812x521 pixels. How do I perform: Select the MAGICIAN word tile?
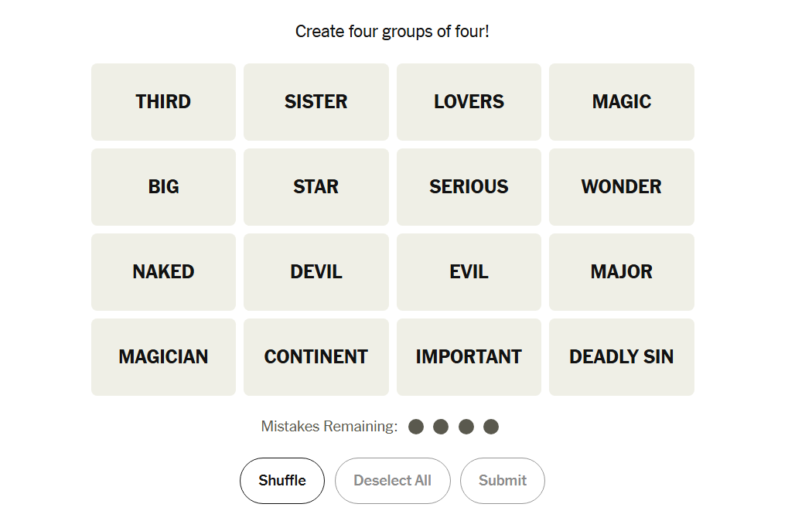[163, 357]
